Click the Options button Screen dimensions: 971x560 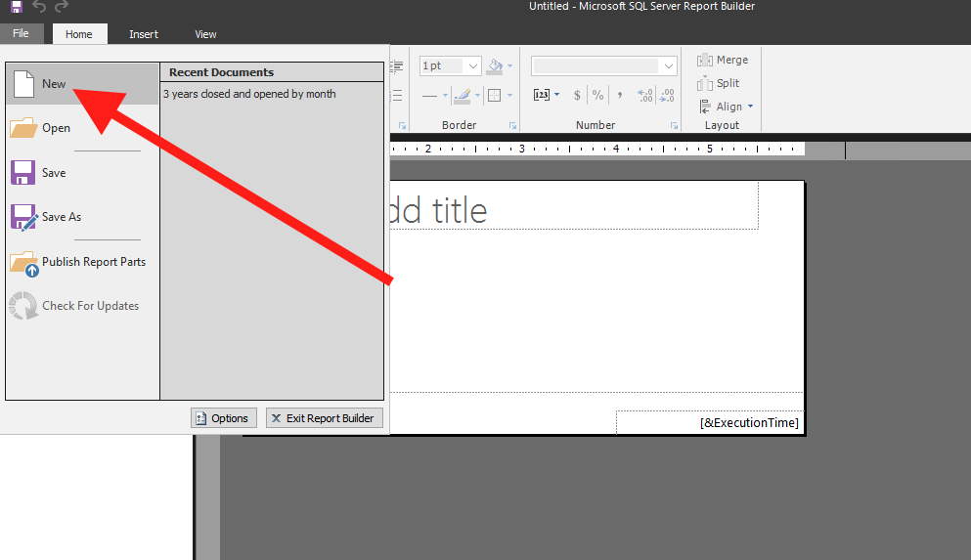tap(224, 418)
